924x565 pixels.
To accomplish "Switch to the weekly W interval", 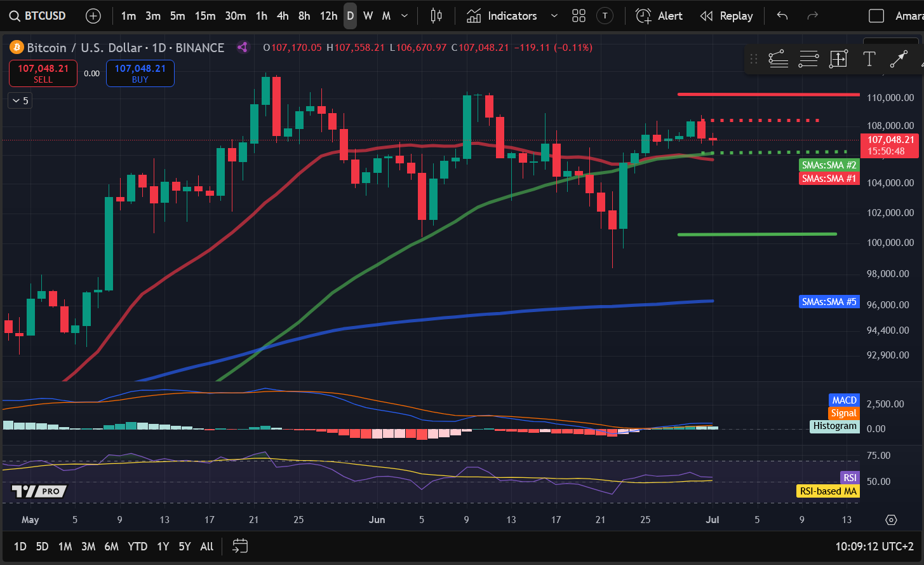I will [368, 16].
